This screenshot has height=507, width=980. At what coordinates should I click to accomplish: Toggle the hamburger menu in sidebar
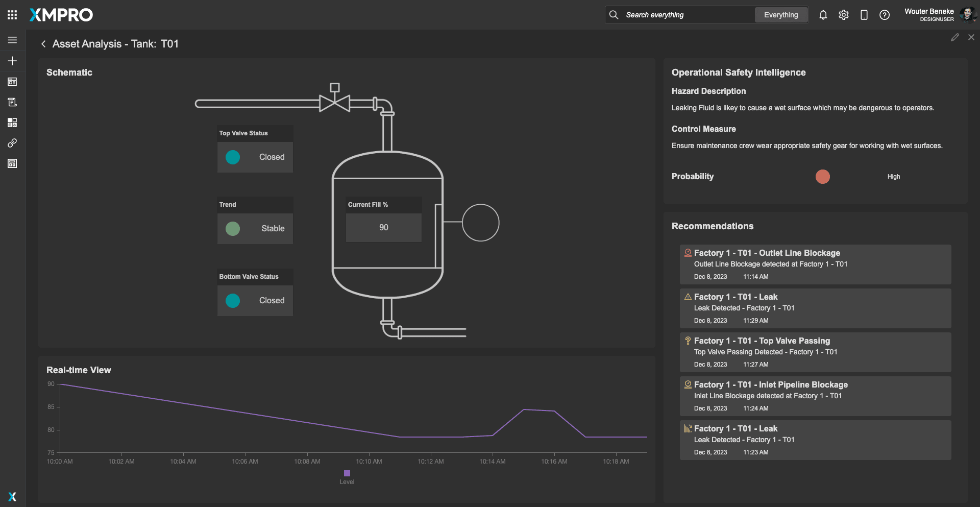[12, 40]
